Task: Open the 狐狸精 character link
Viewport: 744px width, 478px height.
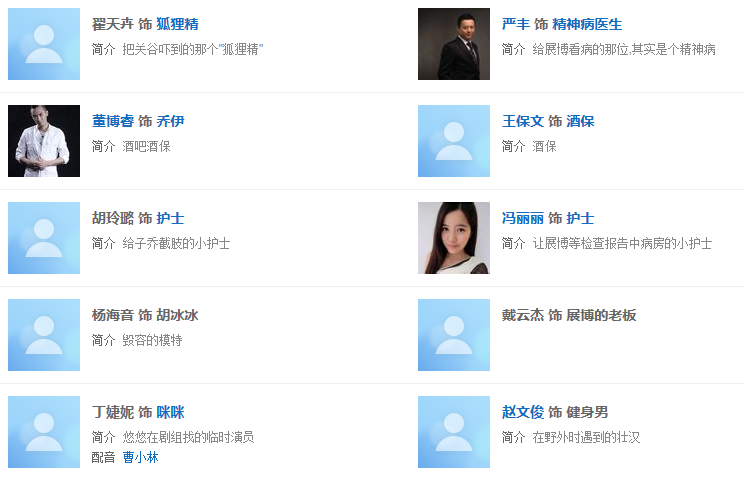Action: pyautogui.click(x=177, y=24)
